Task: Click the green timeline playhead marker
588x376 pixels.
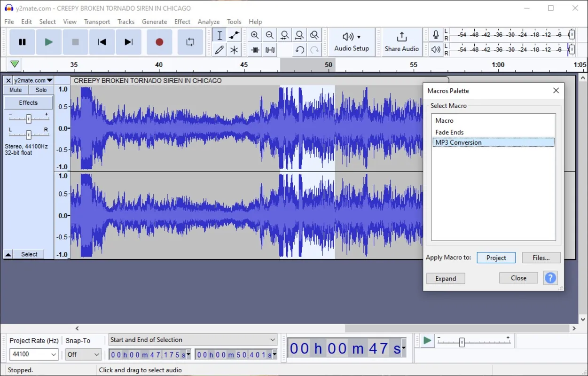Action: [15, 64]
